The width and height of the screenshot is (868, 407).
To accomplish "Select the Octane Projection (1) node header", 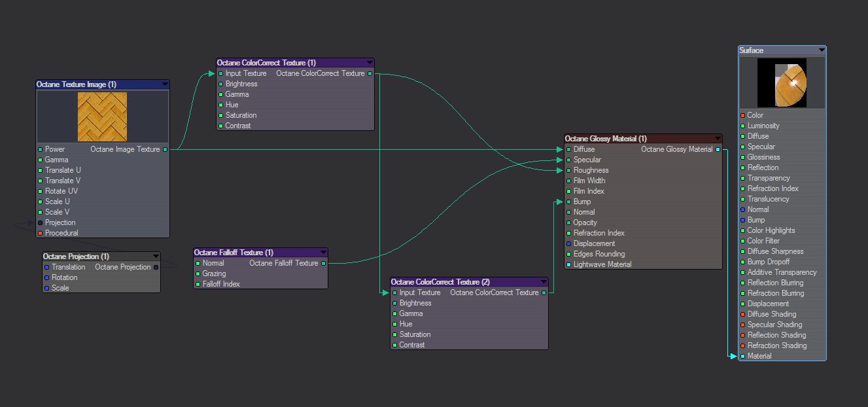I will (101, 257).
